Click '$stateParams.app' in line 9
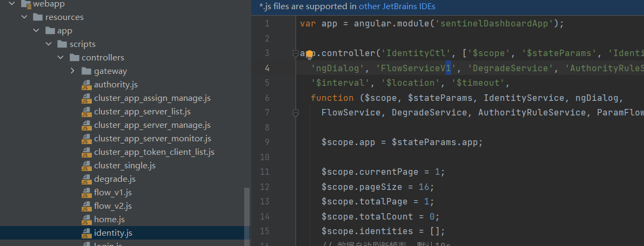The width and height of the screenshot is (644, 246). [434, 142]
